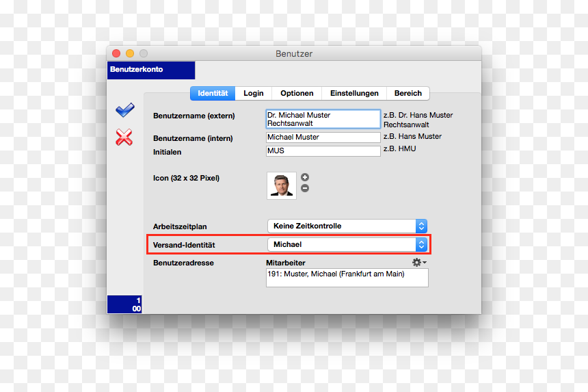
Task: Select the Benutzeradresse entry 191: Muster, Michael
Action: click(347, 278)
